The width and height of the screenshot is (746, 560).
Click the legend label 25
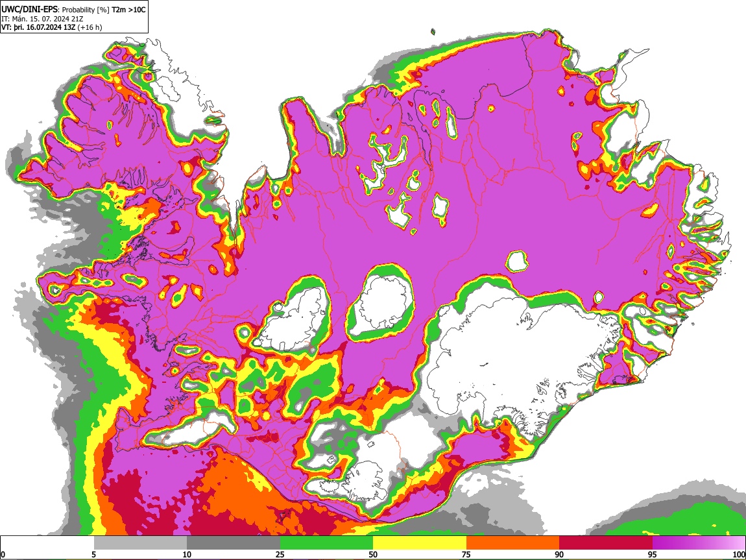coord(280,554)
